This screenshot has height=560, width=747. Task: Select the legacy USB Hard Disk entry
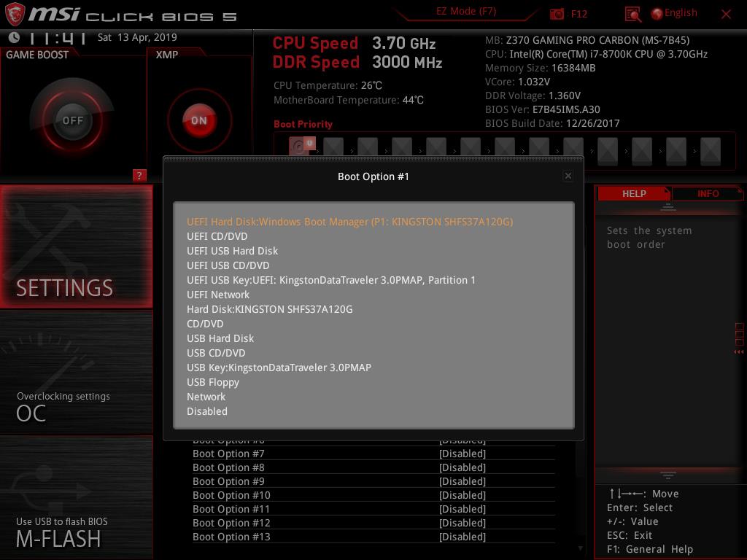220,338
